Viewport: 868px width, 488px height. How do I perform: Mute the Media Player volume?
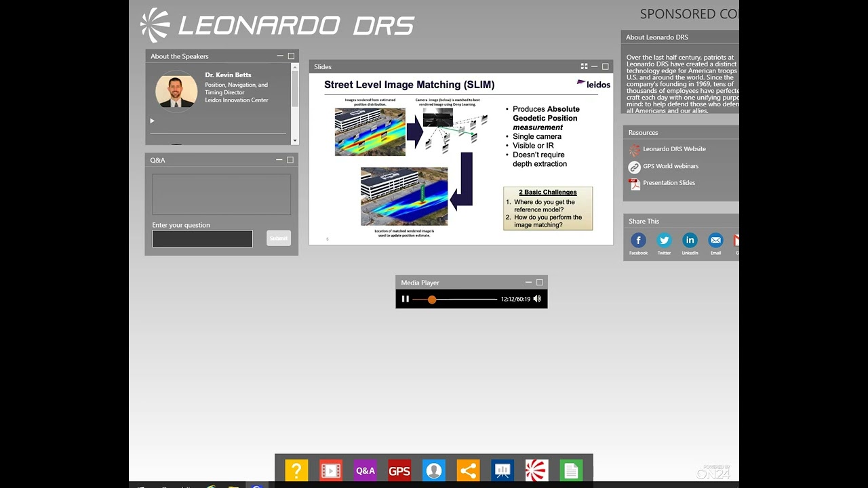coord(537,299)
